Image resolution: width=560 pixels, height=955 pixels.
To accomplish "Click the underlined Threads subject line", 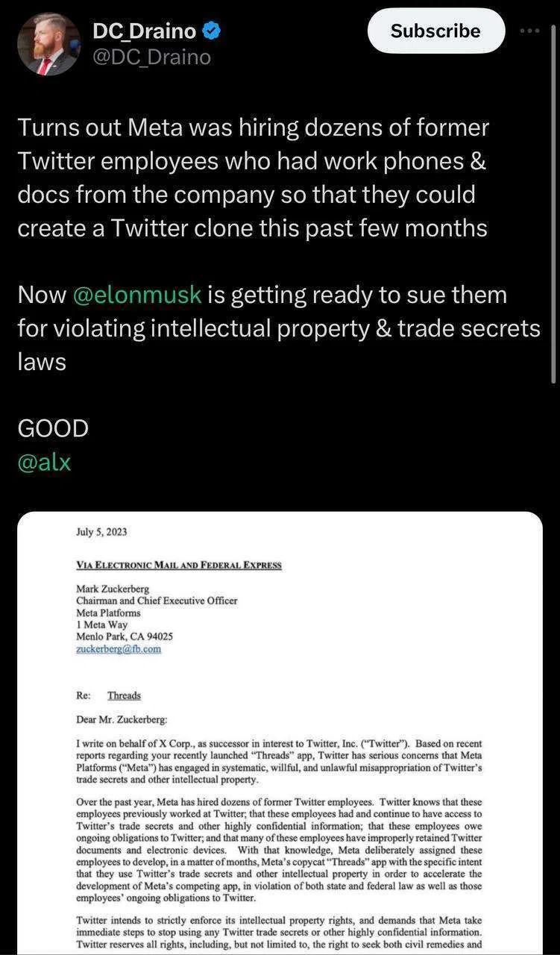I will [x=124, y=695].
